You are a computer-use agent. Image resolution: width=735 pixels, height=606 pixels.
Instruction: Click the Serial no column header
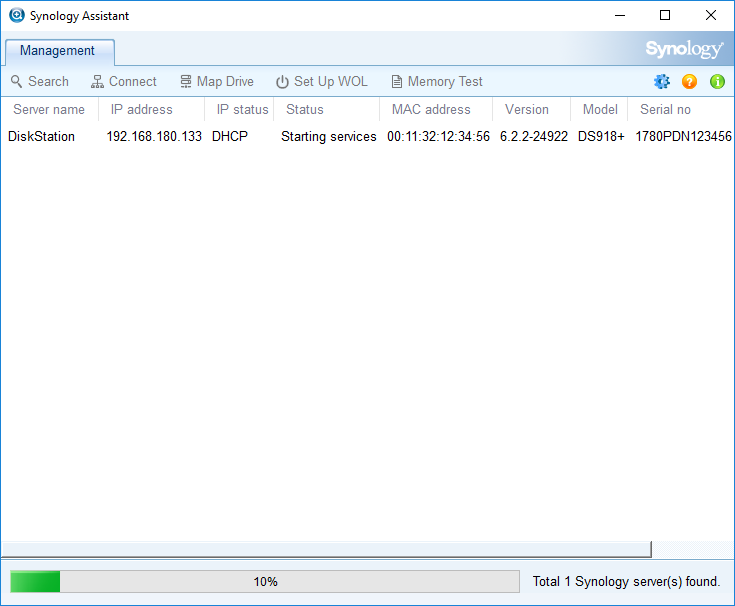pyautogui.click(x=681, y=110)
